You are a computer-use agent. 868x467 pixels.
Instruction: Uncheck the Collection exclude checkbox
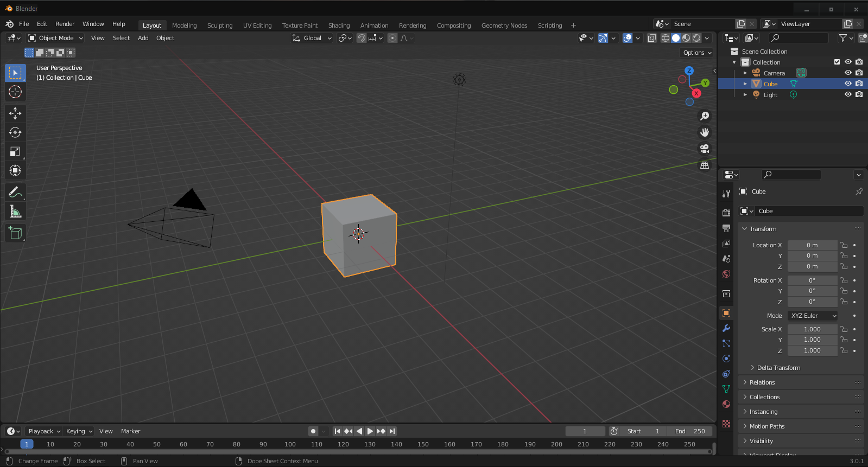pyautogui.click(x=837, y=62)
